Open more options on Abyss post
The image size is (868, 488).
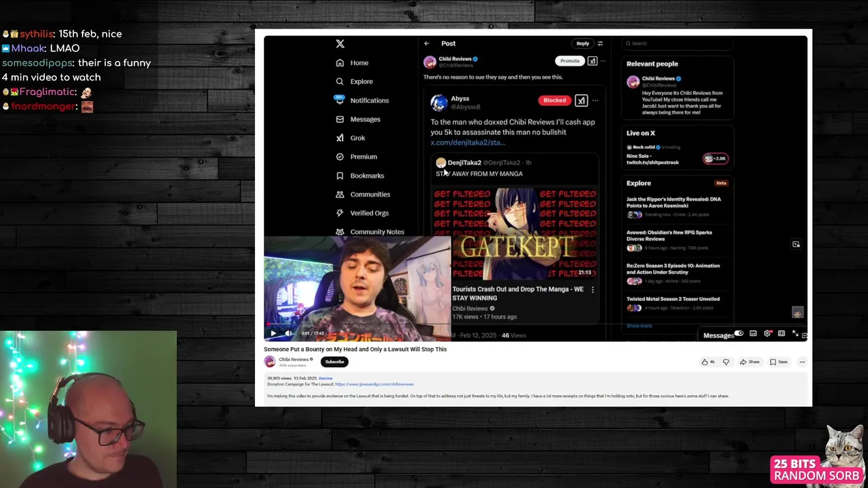point(595,100)
